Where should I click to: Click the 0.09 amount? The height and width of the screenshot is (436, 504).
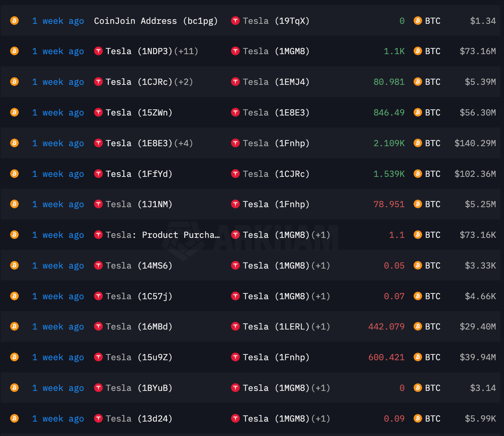pyautogui.click(x=394, y=419)
